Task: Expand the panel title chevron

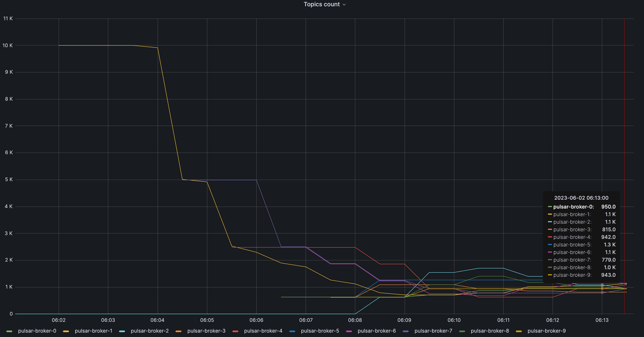Action: pos(344,5)
